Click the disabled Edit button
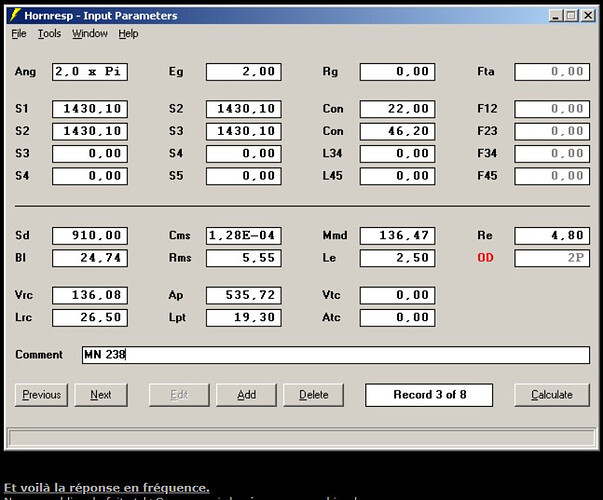 pyautogui.click(x=179, y=395)
